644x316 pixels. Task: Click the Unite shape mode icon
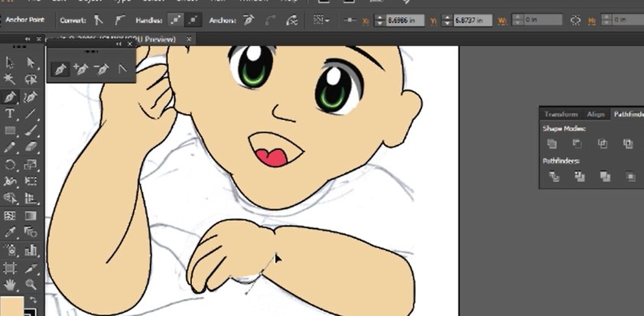click(551, 143)
